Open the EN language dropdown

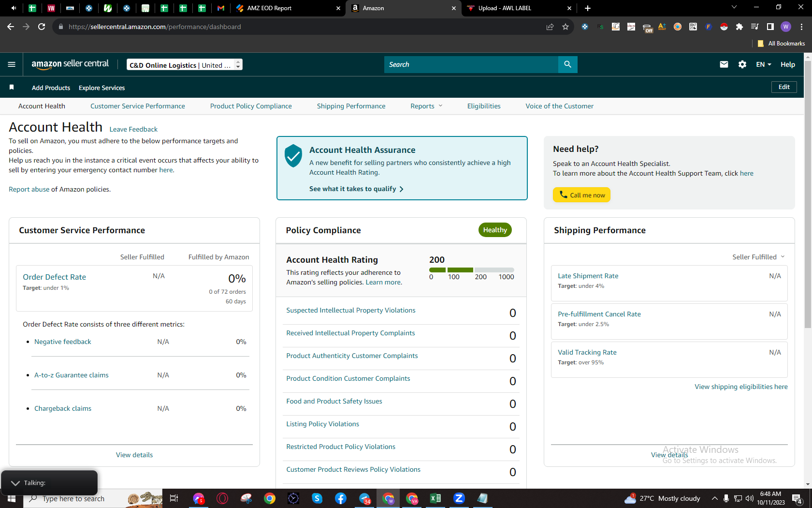(764, 64)
